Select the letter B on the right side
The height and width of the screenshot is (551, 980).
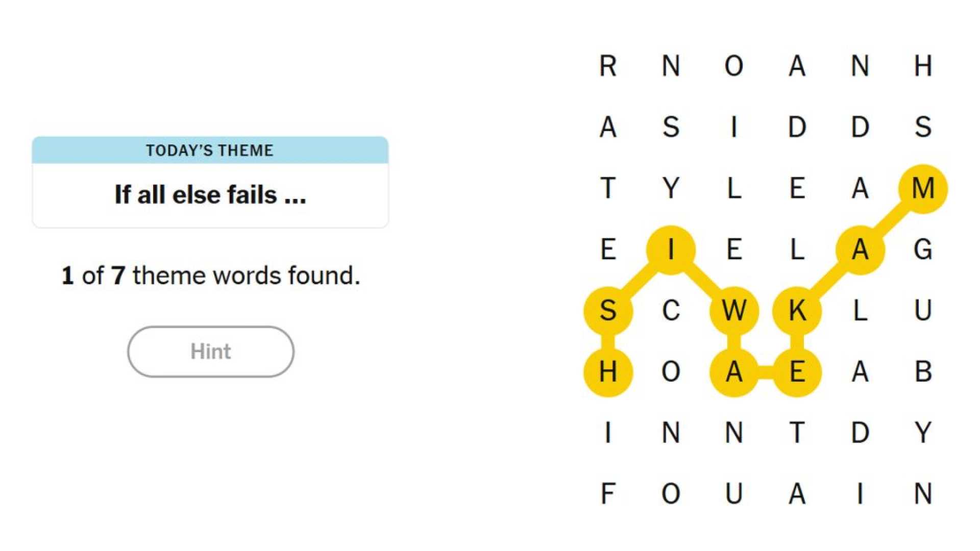[x=923, y=372]
